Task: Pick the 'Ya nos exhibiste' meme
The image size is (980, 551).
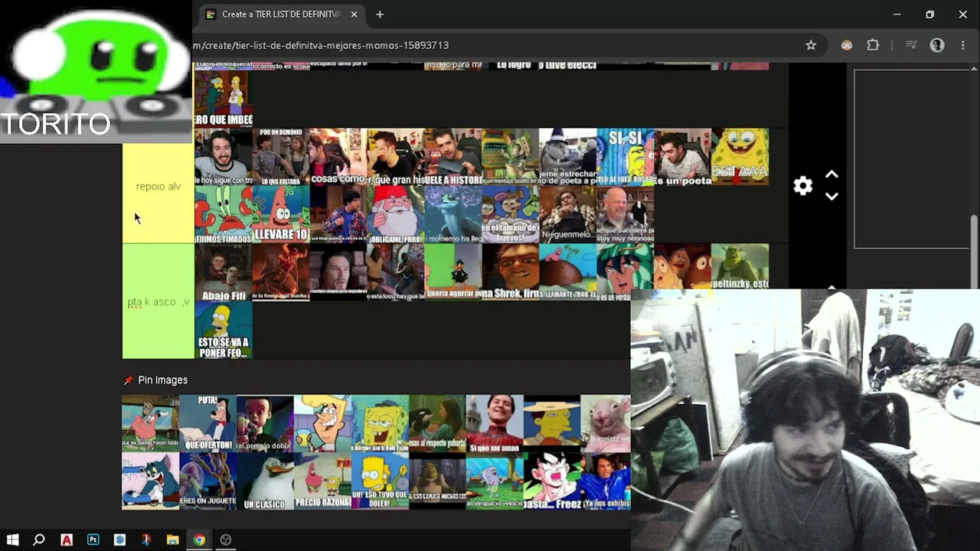Action: click(x=606, y=481)
